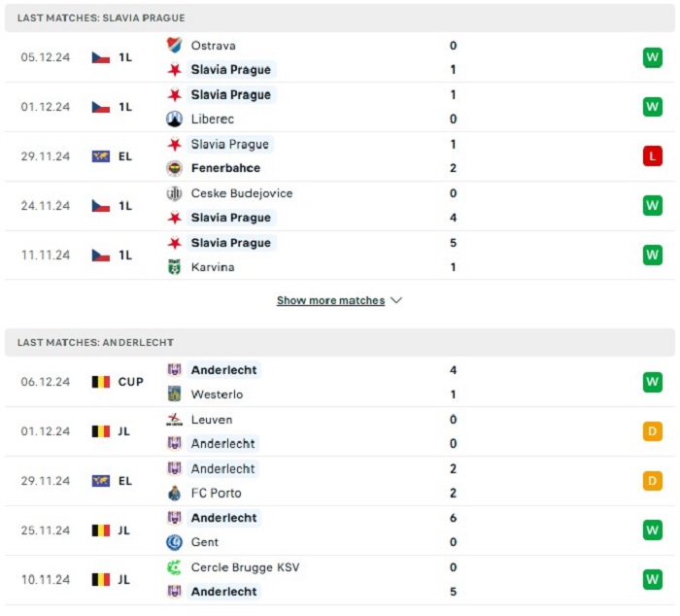Click the Karvina club logo
This screenshot has width=680, height=616.
pyautogui.click(x=174, y=267)
